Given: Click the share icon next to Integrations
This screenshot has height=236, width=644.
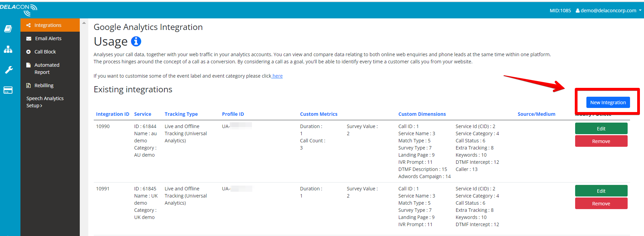Looking at the screenshot, I should pyautogui.click(x=29, y=25).
